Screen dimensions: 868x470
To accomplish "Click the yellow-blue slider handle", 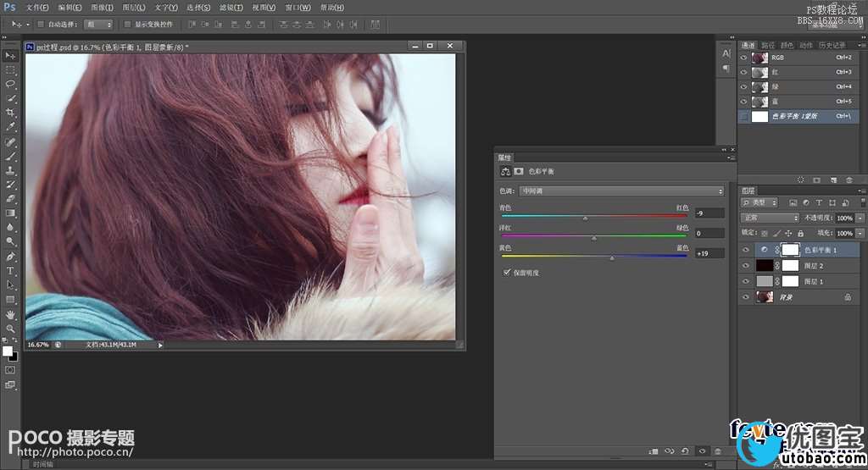I will click(612, 258).
